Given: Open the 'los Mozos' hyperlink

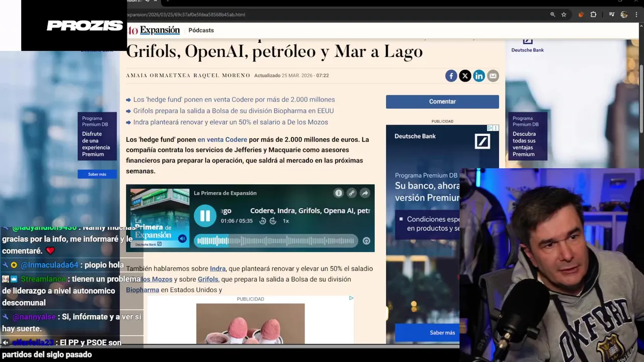Looking at the screenshot, I should coord(156,280).
